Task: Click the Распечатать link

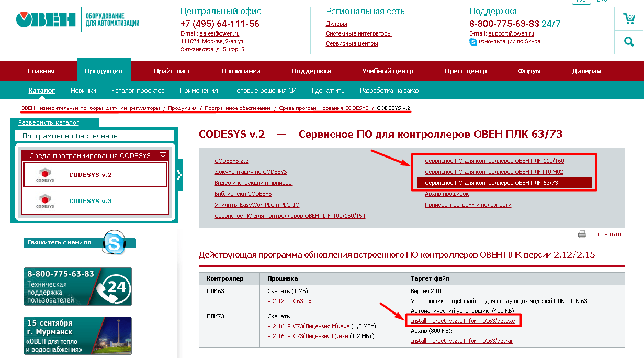Action: click(606, 234)
